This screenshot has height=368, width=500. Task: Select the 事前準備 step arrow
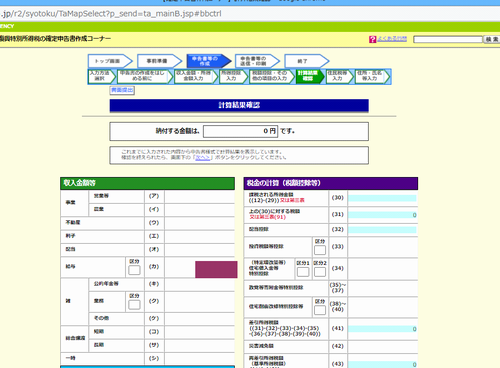pos(159,61)
